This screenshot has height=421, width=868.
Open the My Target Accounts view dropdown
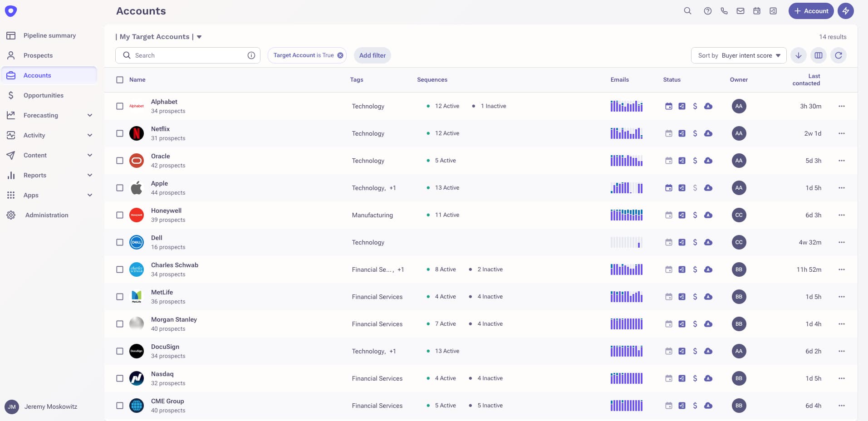pos(199,37)
